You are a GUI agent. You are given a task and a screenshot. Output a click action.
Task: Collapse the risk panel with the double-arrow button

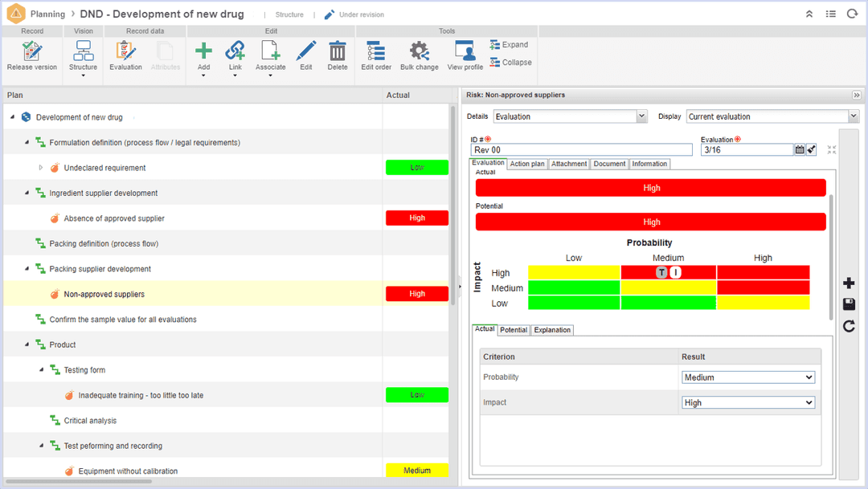tap(857, 95)
